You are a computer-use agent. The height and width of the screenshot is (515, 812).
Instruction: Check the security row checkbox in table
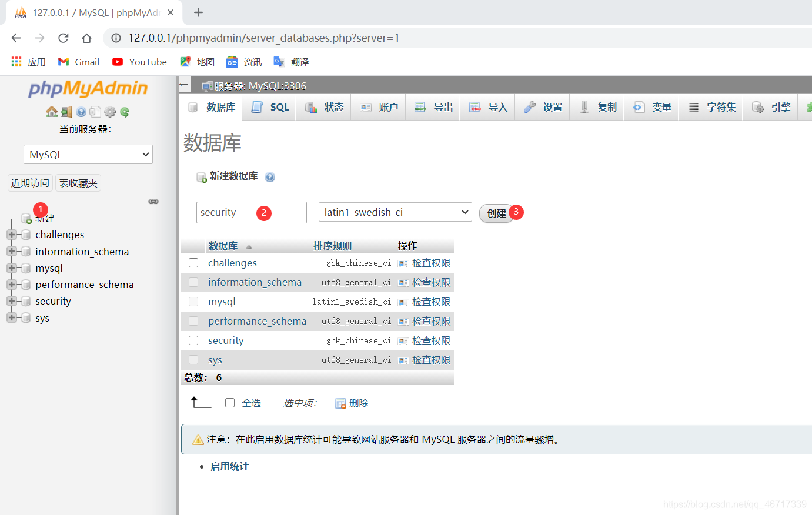(193, 340)
